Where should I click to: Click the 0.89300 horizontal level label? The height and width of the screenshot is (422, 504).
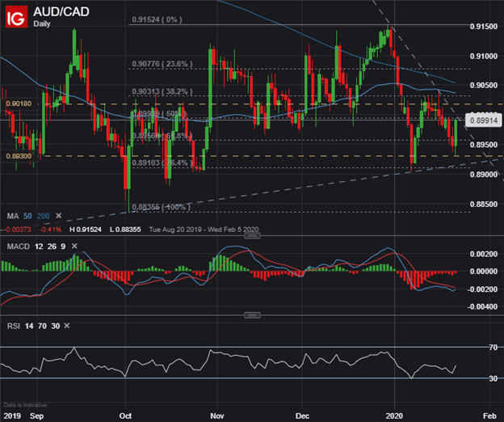coord(19,156)
